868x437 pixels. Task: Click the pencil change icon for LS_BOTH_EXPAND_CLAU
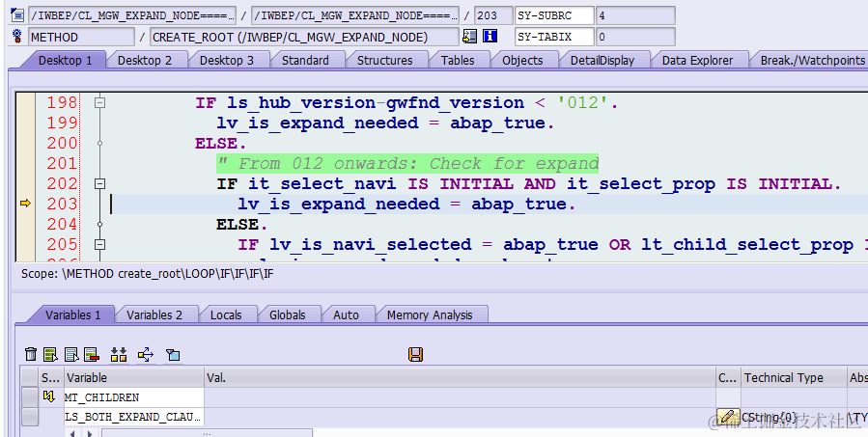pyautogui.click(x=728, y=416)
